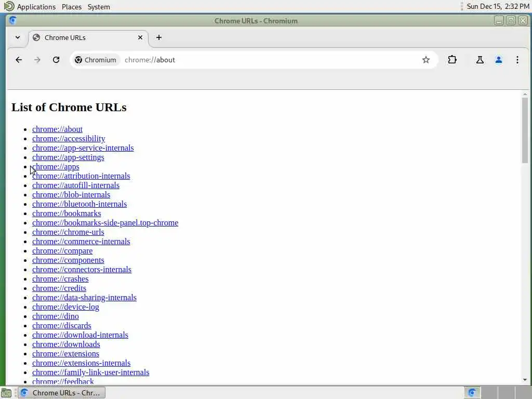This screenshot has width=532, height=399.
Task: Open the three-dot Chromium menu
Action: pos(517,60)
